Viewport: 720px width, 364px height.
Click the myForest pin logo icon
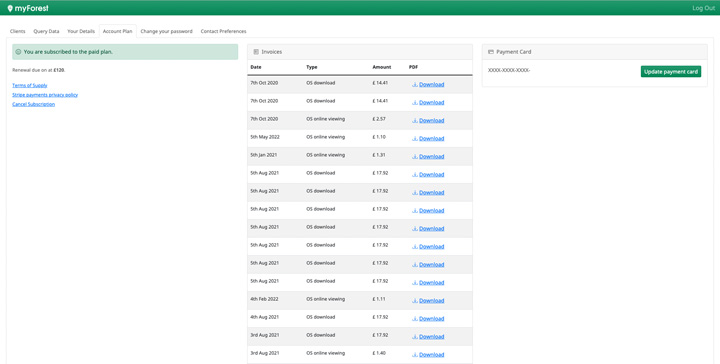click(10, 8)
